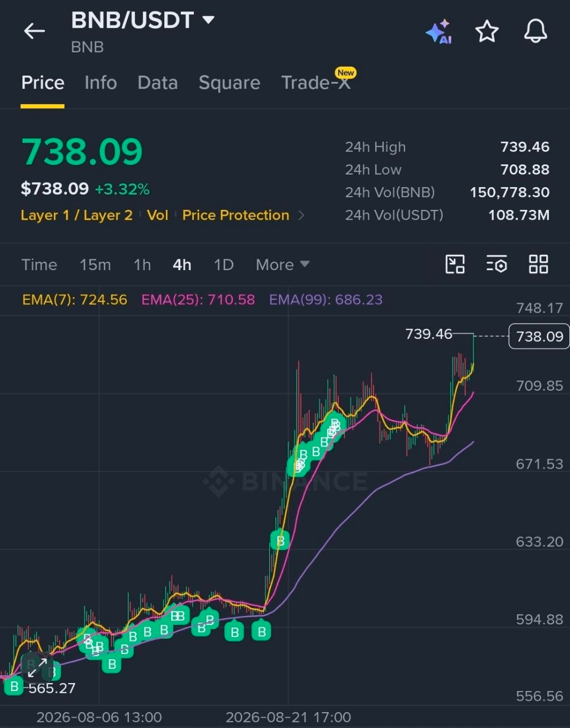Image resolution: width=570 pixels, height=728 pixels.
Task: Tap the 24h High value 739.46
Action: 525,147
